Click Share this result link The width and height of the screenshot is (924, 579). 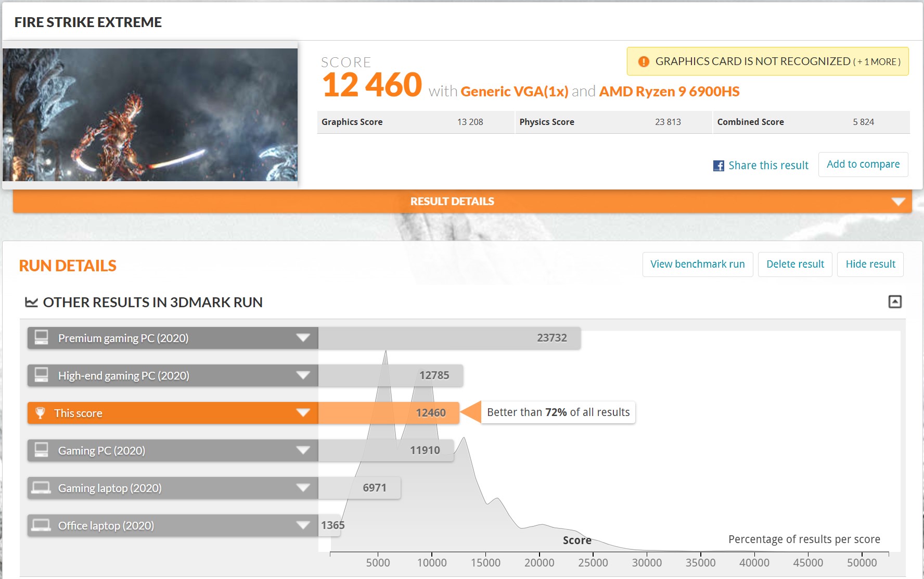tap(768, 166)
